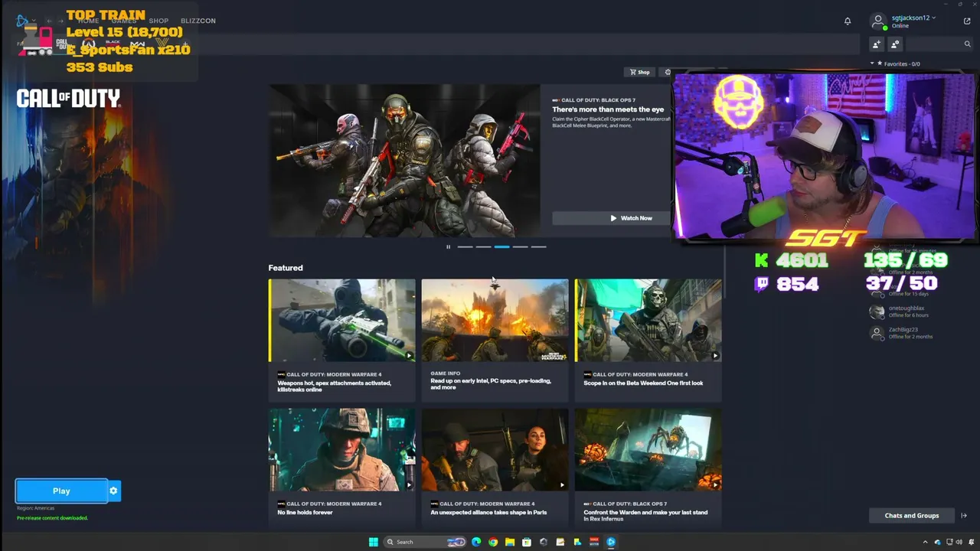Image resolution: width=980 pixels, height=551 pixels.
Task: Click the Add a Friend icon
Action: [877, 44]
